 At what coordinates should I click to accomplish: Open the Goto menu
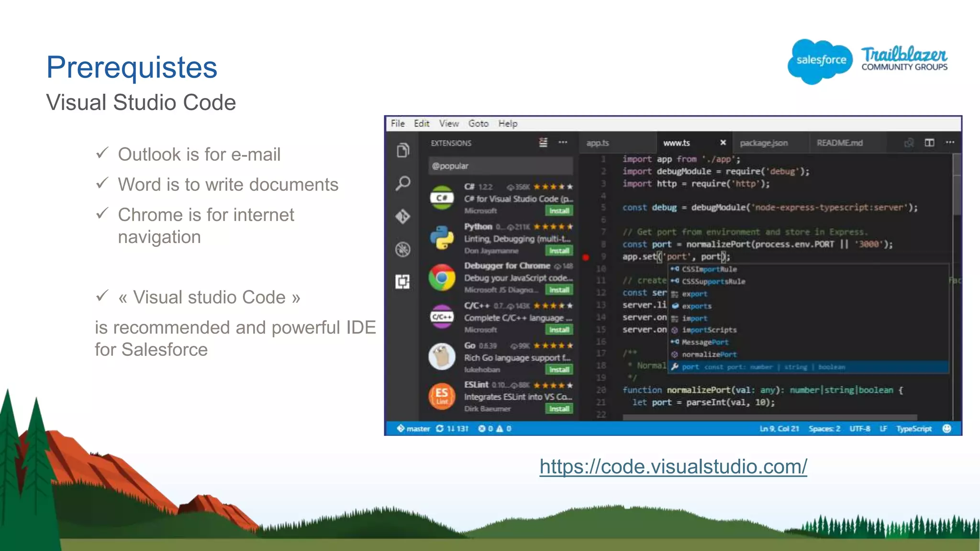point(479,123)
